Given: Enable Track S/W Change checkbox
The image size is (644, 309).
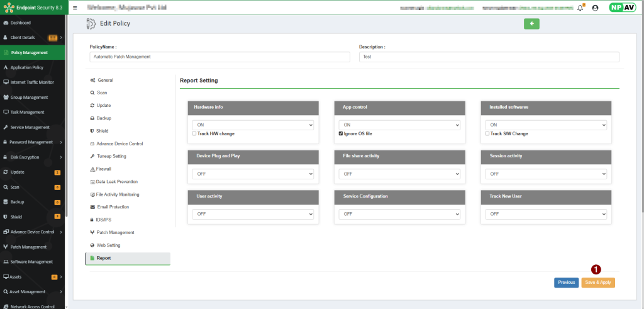Looking at the screenshot, I should pyautogui.click(x=488, y=133).
